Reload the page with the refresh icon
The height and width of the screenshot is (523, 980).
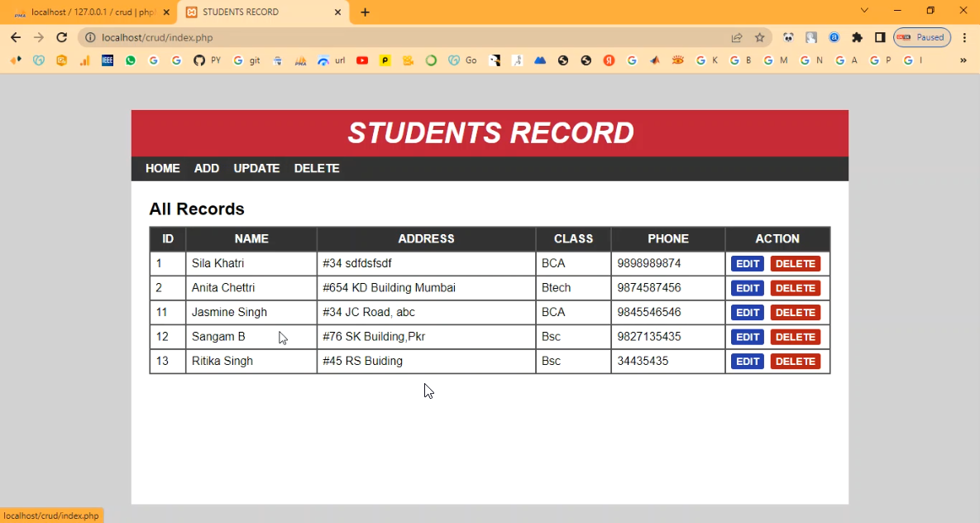(x=61, y=37)
